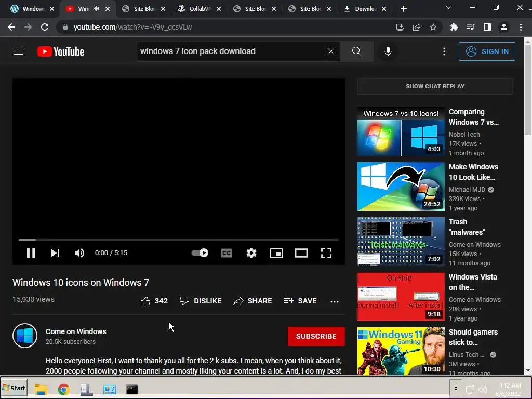Open Windows Vista on the video

point(473,282)
